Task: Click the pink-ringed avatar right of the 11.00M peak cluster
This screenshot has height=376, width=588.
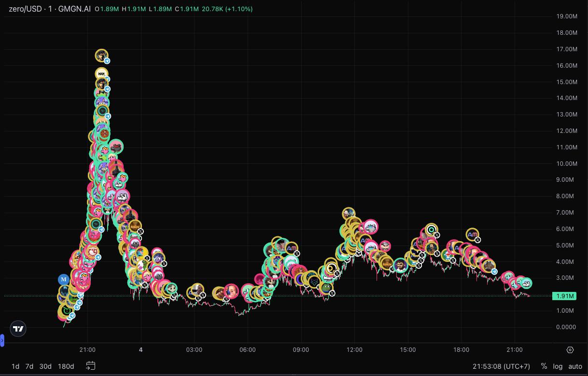Action: click(116, 146)
